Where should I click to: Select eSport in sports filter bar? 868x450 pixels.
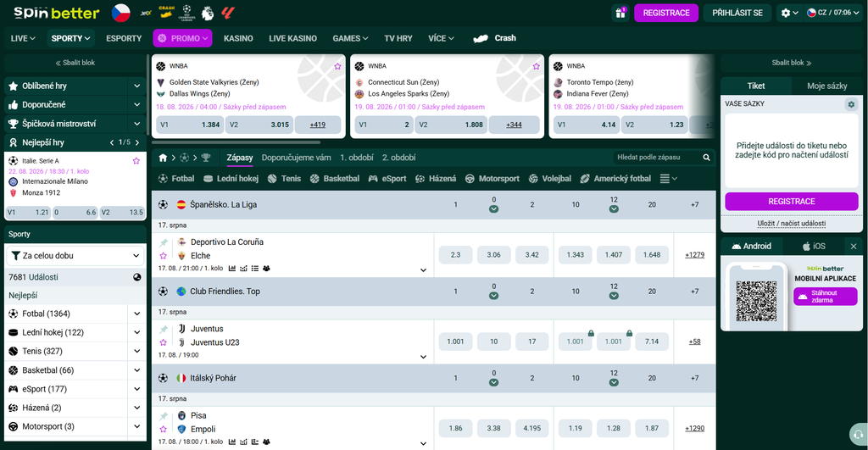(387, 179)
